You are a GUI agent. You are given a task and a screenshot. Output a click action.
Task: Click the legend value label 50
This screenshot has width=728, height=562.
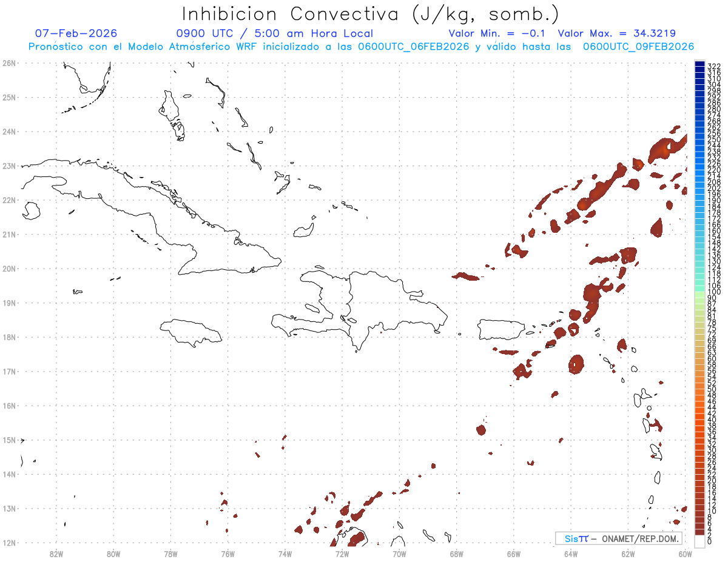point(712,389)
